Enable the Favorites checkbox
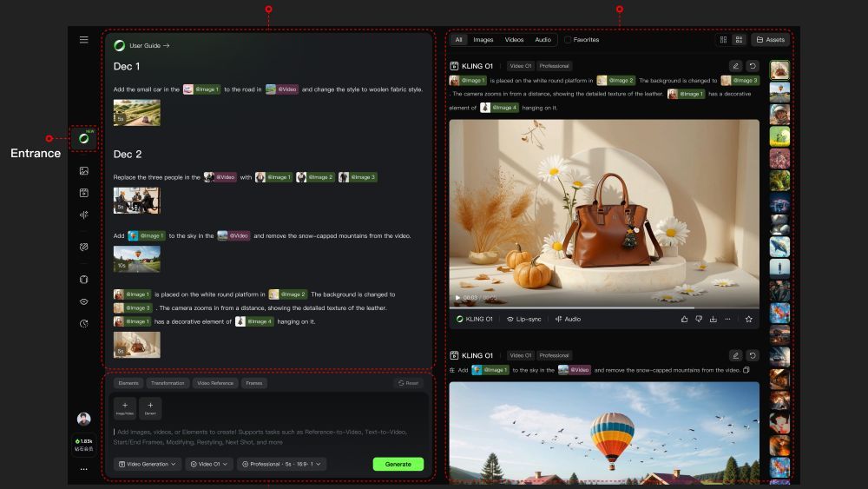Screen dimensions: 868x489 tap(568, 40)
